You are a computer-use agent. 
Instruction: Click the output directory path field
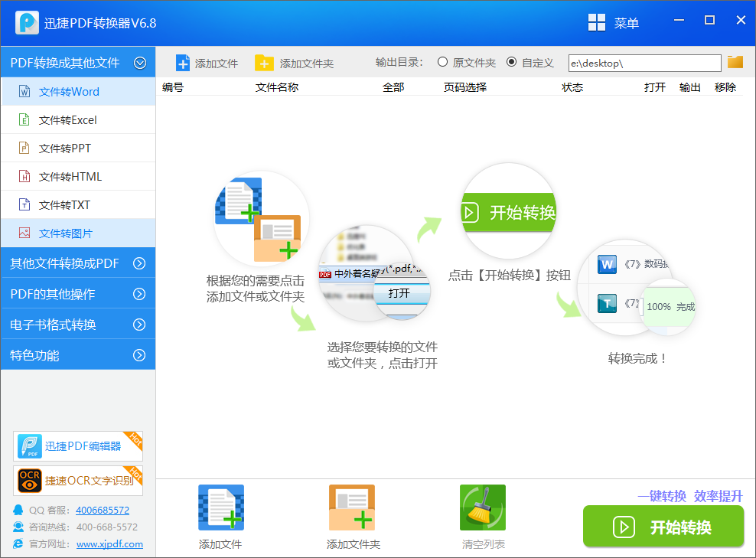(x=644, y=63)
